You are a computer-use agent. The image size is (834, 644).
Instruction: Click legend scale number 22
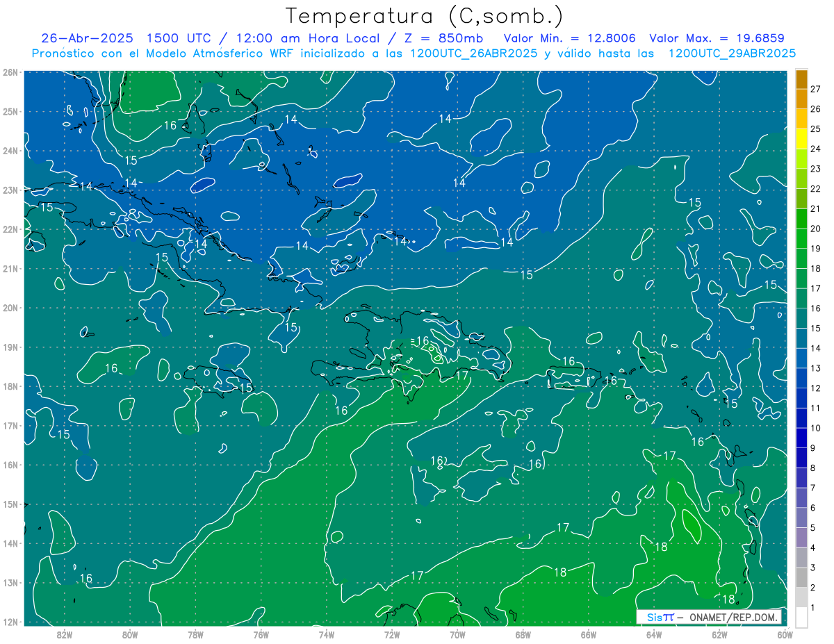[815, 188]
